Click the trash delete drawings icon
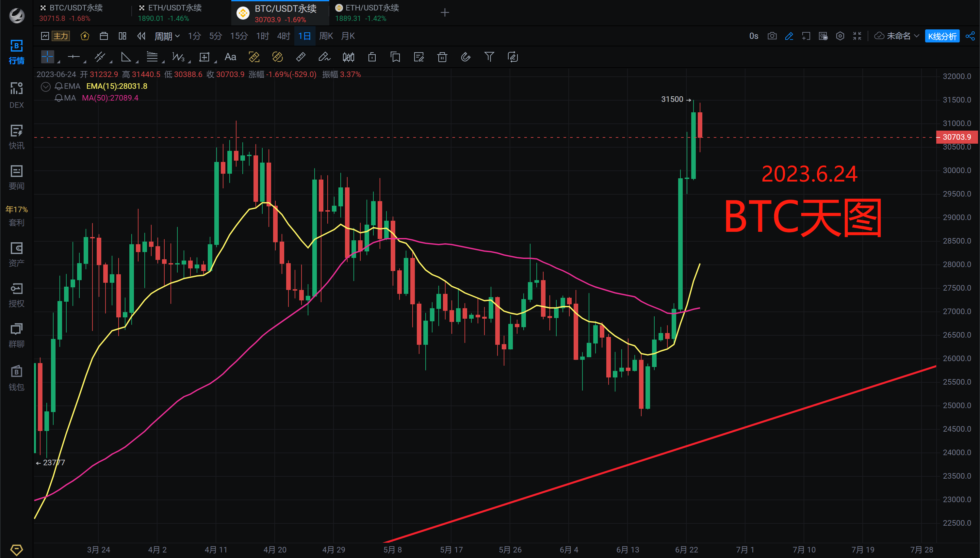 442,57
